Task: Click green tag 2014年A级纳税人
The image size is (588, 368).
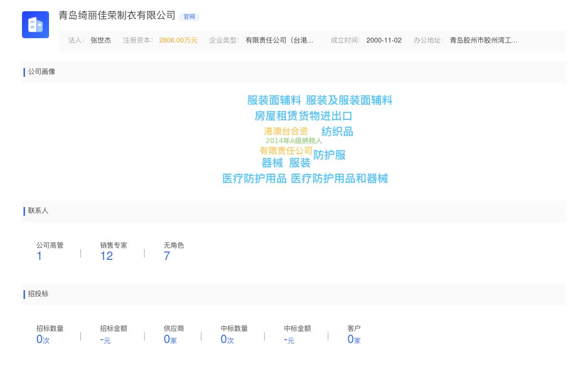Action: click(x=294, y=141)
